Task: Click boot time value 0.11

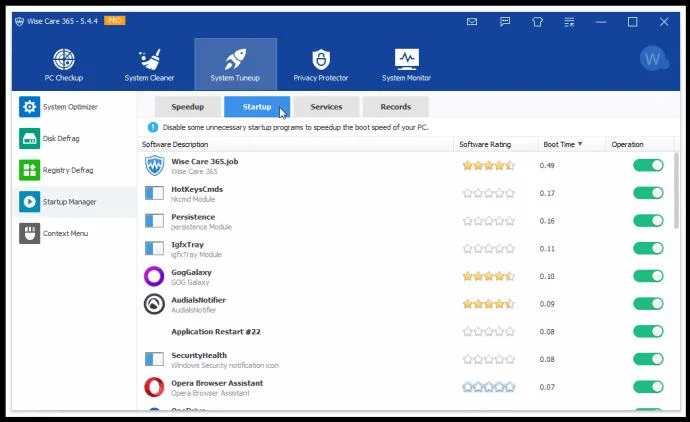Action: click(x=547, y=249)
